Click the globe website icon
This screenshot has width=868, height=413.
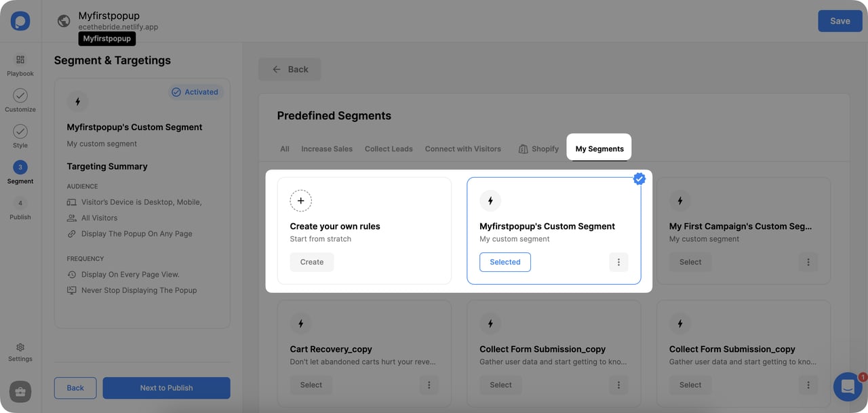[x=64, y=21]
